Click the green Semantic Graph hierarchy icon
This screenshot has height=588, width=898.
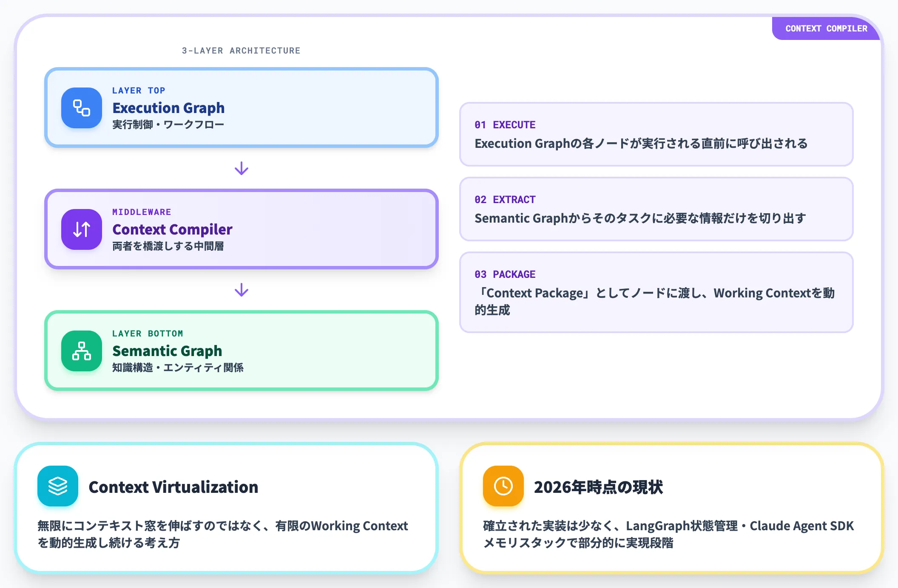point(82,351)
